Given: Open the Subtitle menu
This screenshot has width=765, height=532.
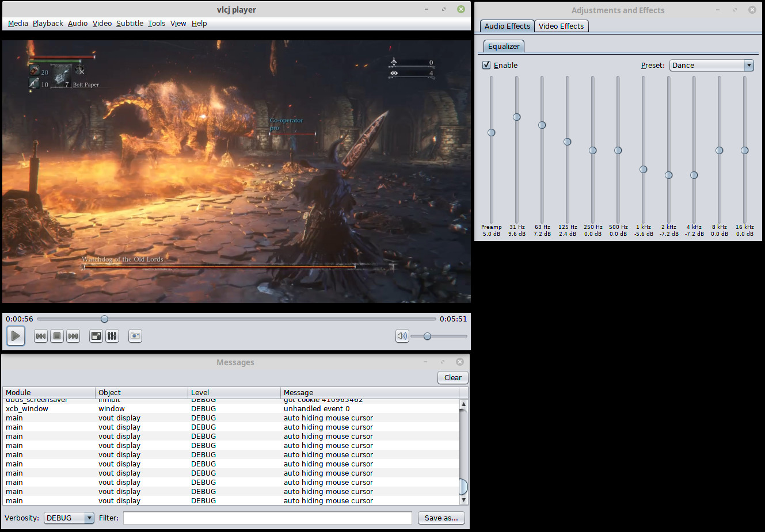Looking at the screenshot, I should pos(130,24).
